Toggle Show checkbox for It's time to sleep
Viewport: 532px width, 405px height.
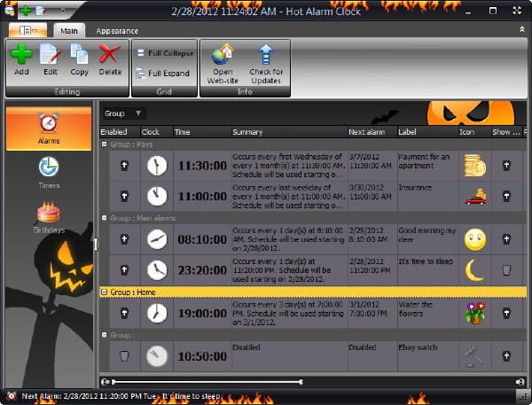pyautogui.click(x=506, y=270)
